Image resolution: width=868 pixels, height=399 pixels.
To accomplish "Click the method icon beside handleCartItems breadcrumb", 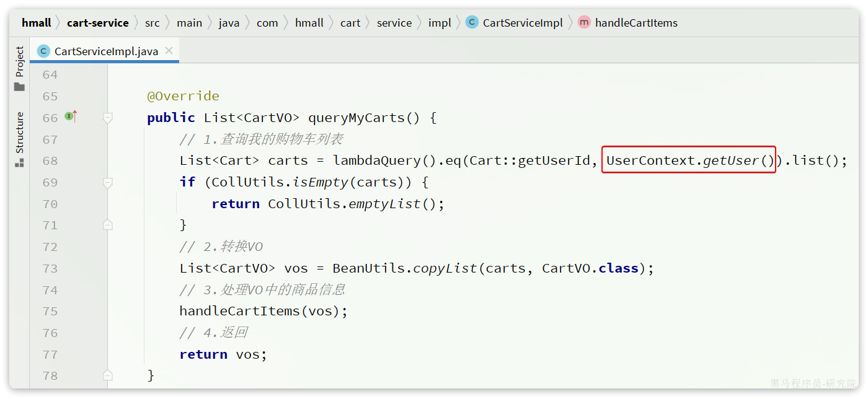I will coord(584,23).
